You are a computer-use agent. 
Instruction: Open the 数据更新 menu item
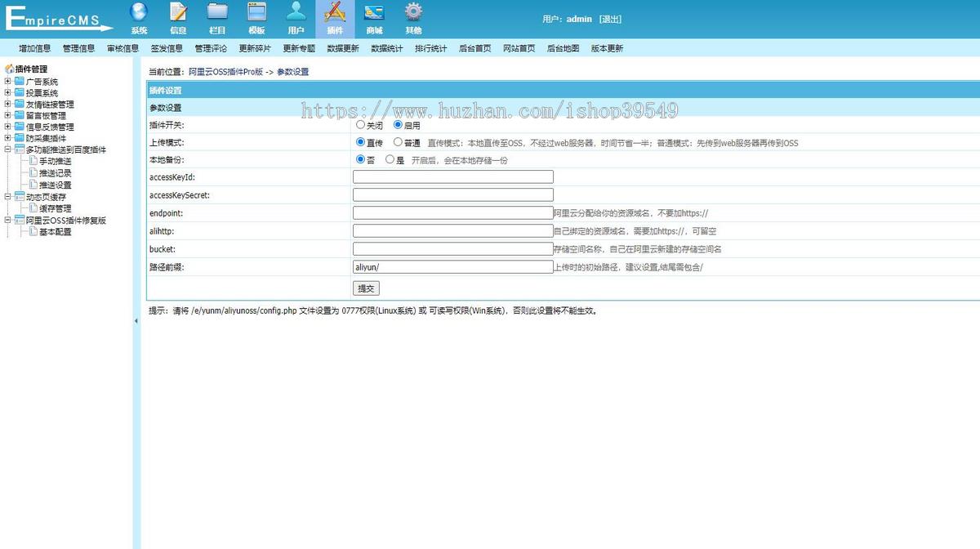point(343,48)
